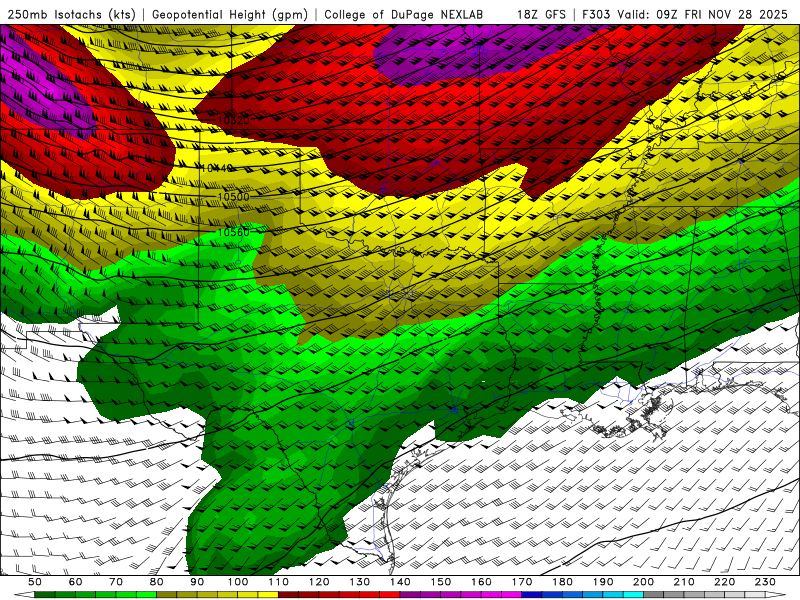Image resolution: width=800 pixels, height=600 pixels.
Task: Click the 'Geopotential Height (gpm)' header label
Action: (x=230, y=15)
